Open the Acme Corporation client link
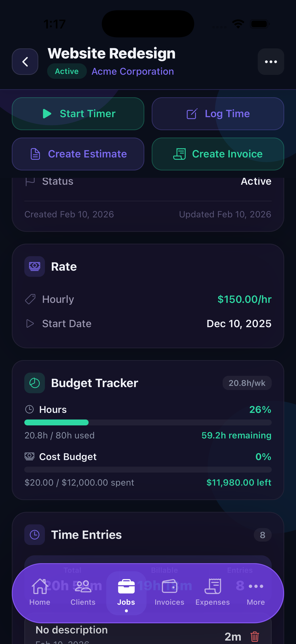The height and width of the screenshot is (644, 296). [133, 71]
